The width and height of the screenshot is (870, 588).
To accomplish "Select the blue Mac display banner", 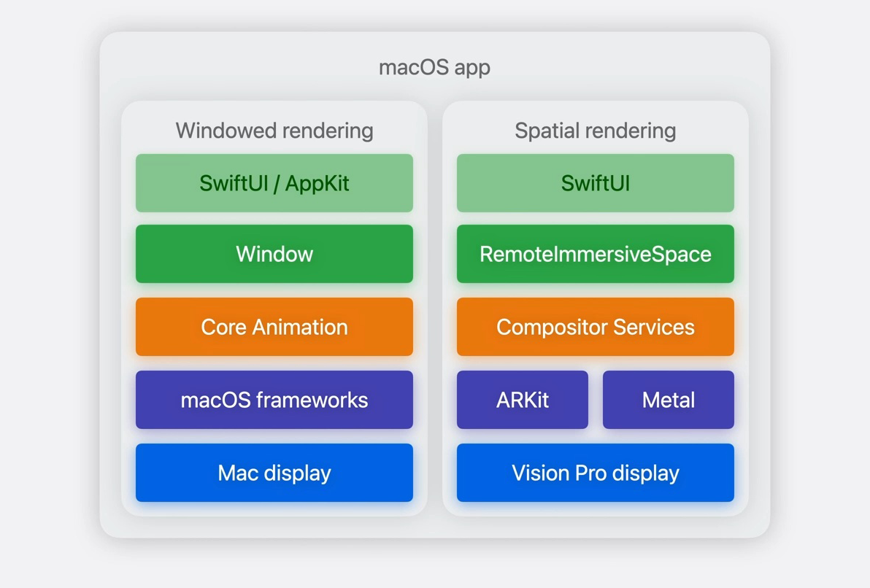I will tap(274, 472).
